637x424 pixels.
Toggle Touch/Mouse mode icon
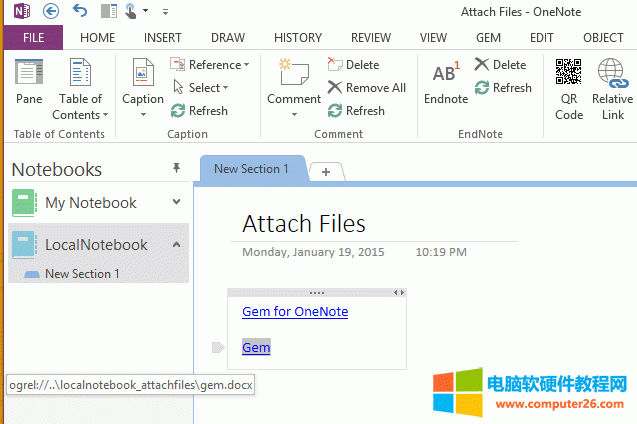coord(130,11)
